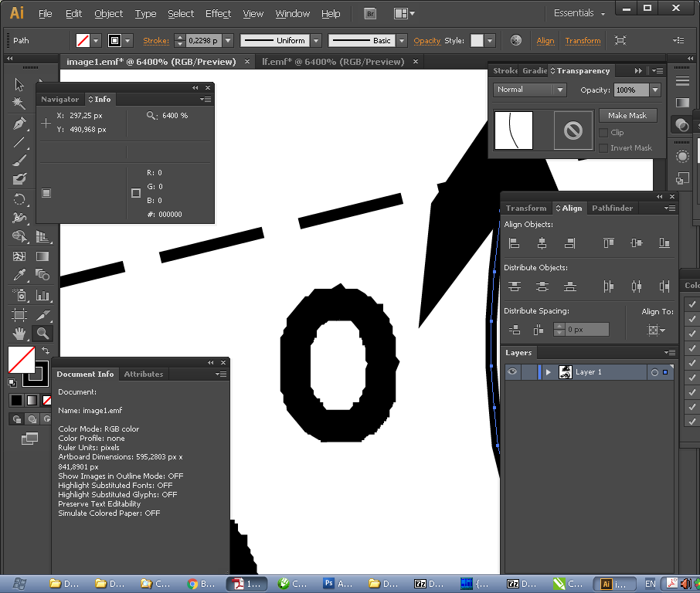This screenshot has height=593, width=700.
Task: Open Arrange Documents dropdown
Action: click(x=404, y=14)
